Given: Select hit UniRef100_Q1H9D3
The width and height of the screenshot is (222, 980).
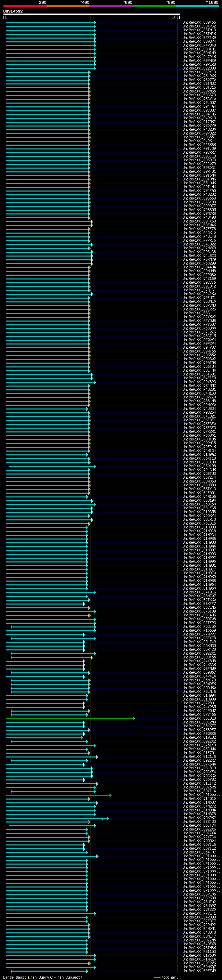Looking at the screenshot, I should point(199,527).
